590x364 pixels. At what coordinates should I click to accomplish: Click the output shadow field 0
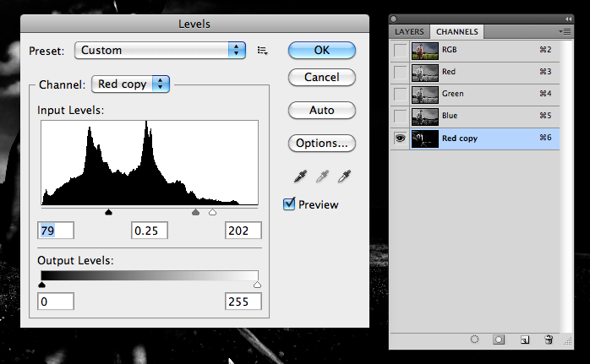[56, 302]
